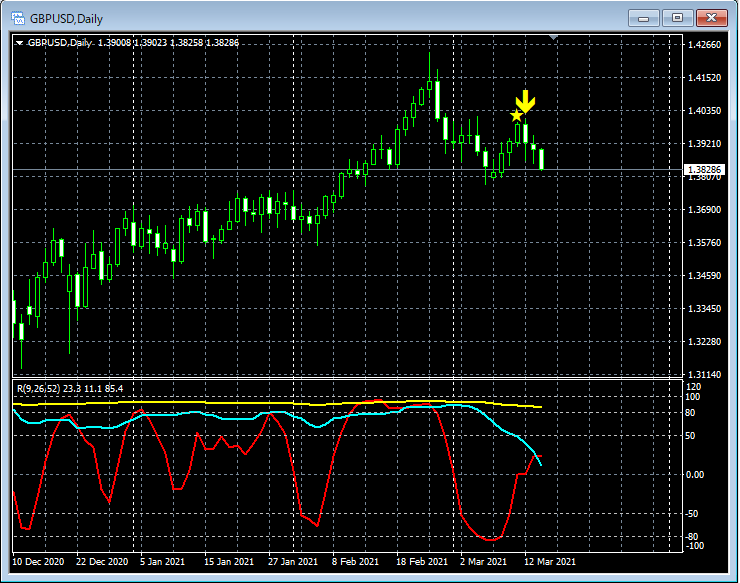
Task: Click the indicator scale value 120
Action: (x=693, y=387)
